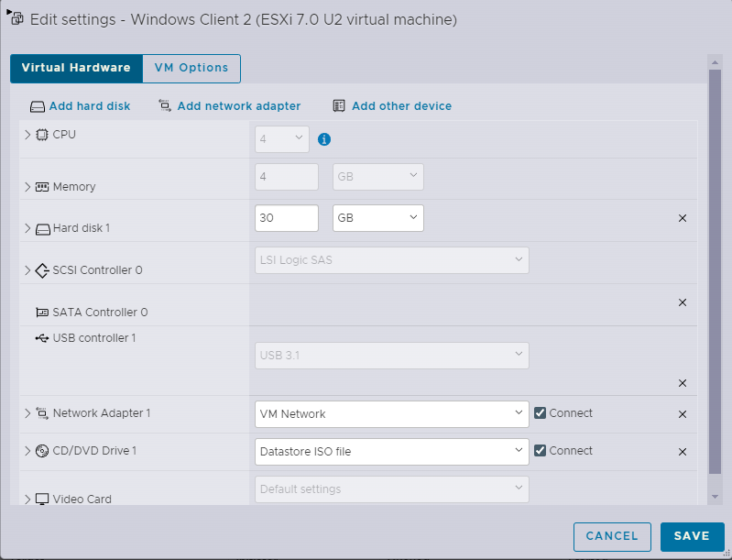Expand the Network Adapter 1 row
The height and width of the screenshot is (560, 732).
click(x=27, y=412)
